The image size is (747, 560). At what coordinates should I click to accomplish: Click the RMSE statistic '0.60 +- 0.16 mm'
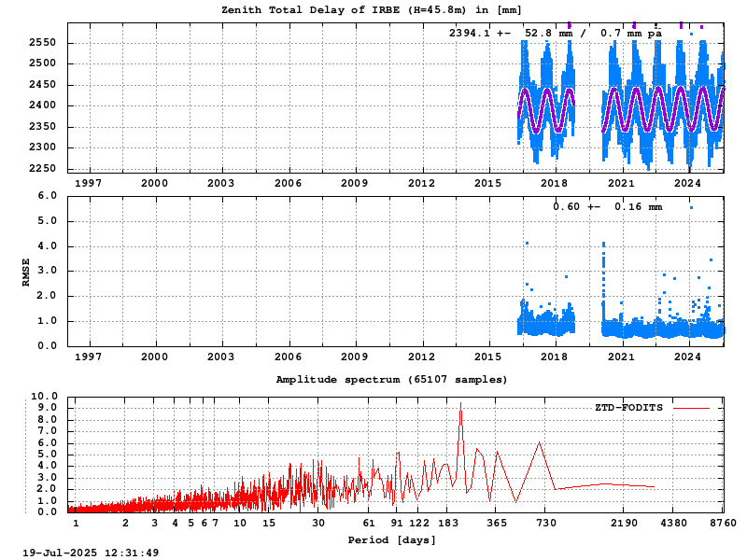pos(608,206)
